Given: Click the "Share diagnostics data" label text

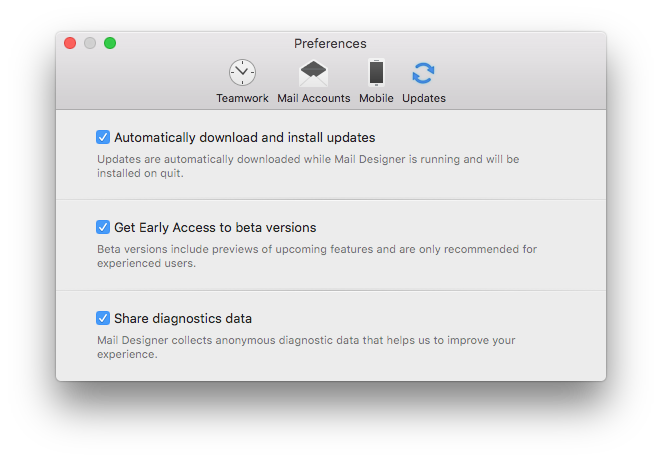Looking at the screenshot, I should click(183, 318).
